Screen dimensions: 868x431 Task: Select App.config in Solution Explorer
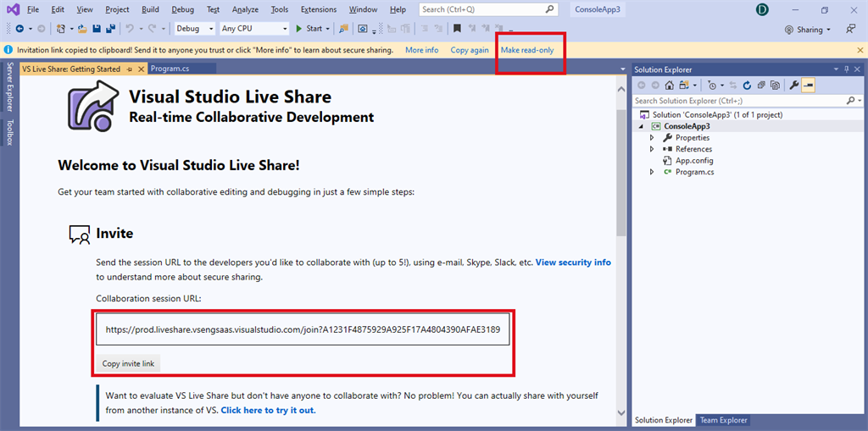694,161
